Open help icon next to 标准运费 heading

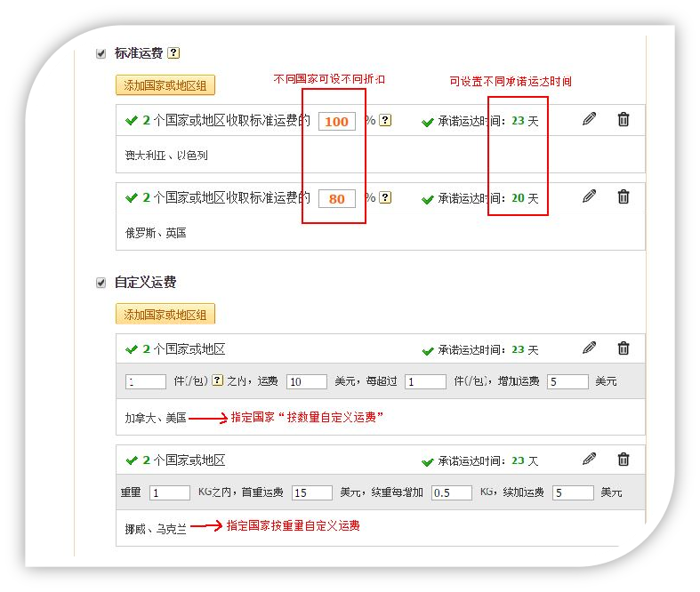173,53
